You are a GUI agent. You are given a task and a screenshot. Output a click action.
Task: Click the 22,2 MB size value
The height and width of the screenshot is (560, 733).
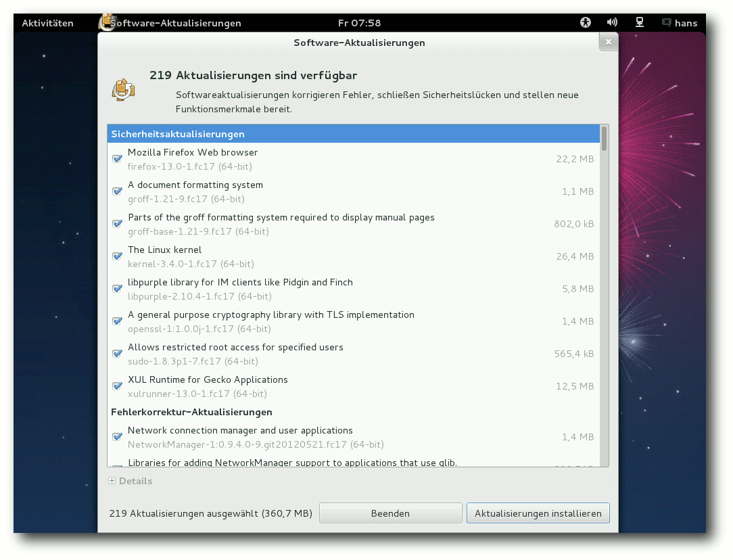click(575, 159)
